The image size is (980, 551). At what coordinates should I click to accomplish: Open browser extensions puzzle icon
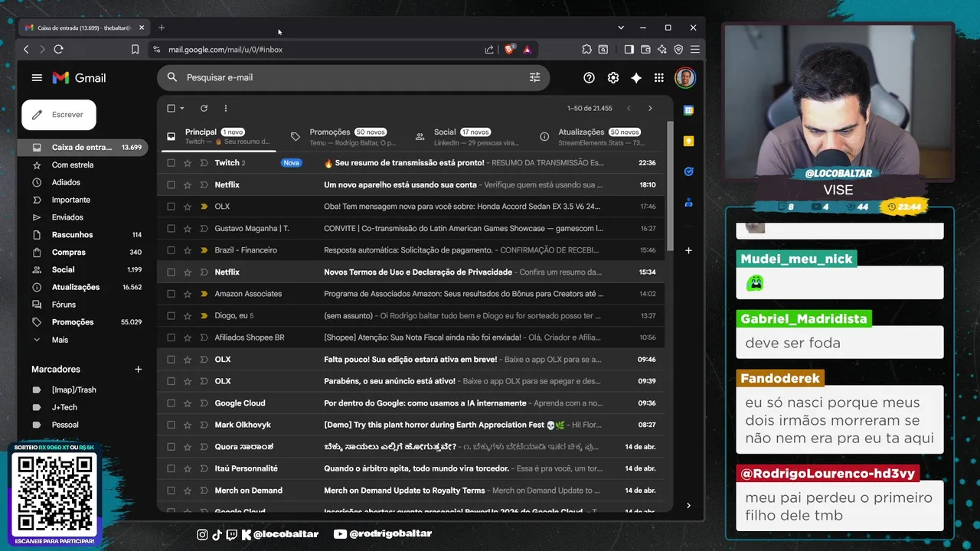tap(586, 49)
